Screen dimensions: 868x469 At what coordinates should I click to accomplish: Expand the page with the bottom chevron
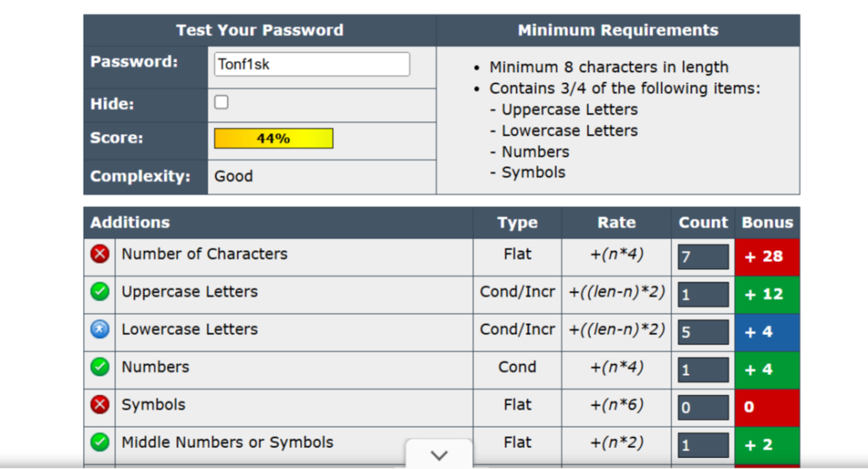click(439, 455)
